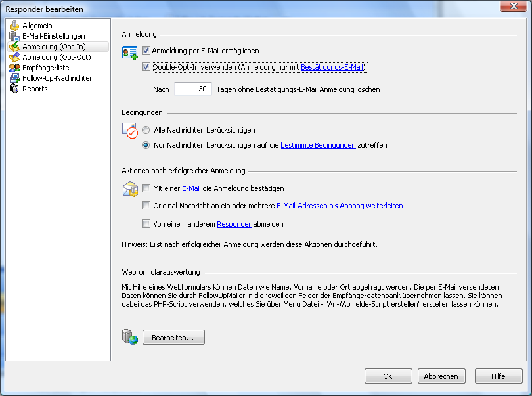Go to E-Mail-Einstellungen section
Viewport: 532px width, 396px height.
click(54, 36)
